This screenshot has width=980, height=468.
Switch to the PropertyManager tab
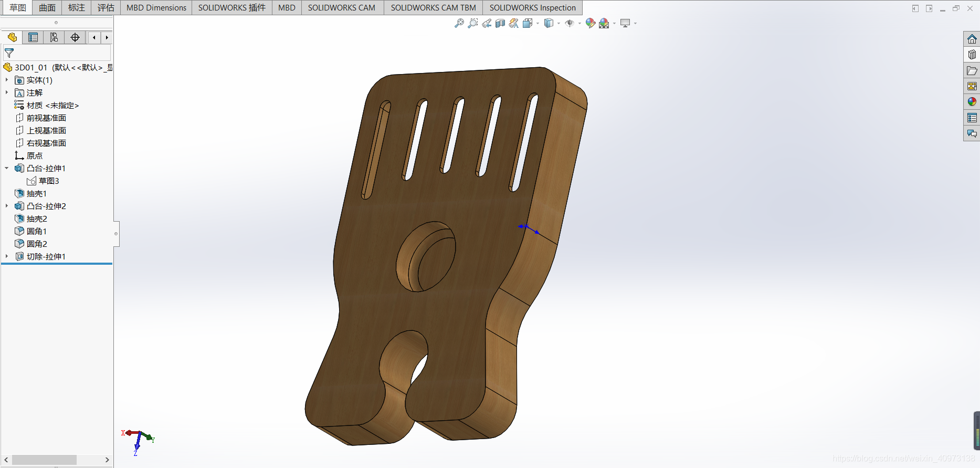(33, 37)
